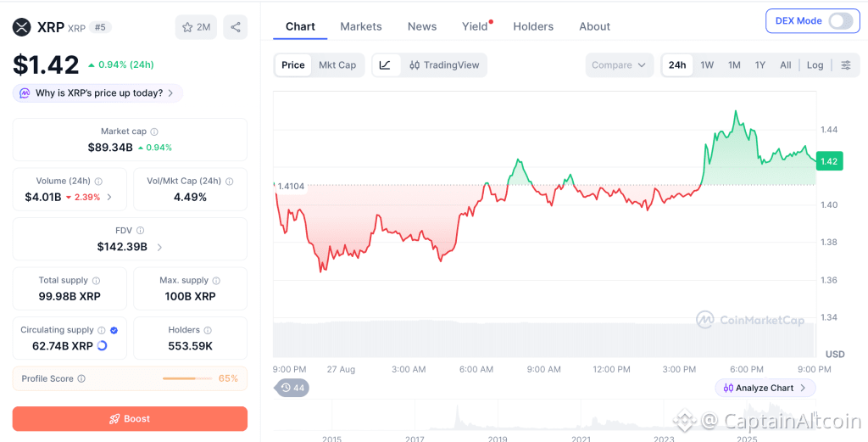This screenshot has width=868, height=442.
Task: Click the green 1.42 current price tag
Action: 829,161
